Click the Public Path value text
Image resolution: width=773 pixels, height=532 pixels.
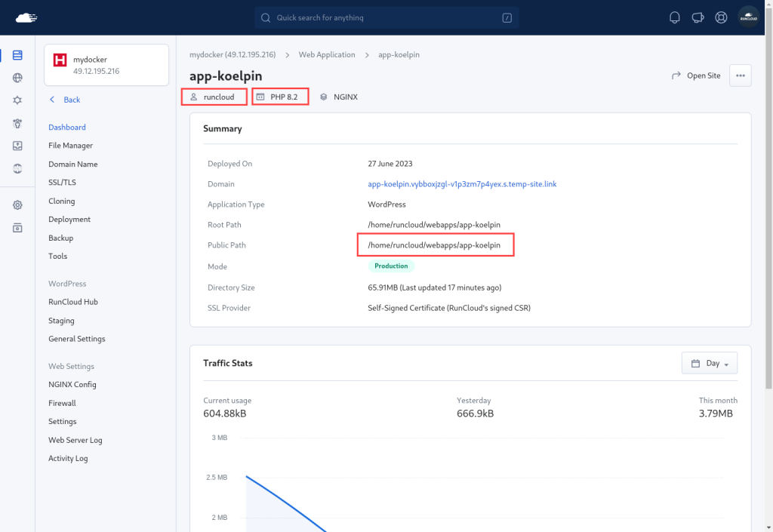pos(434,244)
